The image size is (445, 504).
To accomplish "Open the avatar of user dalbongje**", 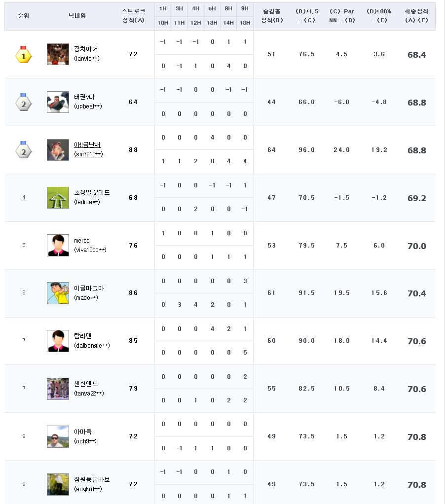I will [58, 341].
